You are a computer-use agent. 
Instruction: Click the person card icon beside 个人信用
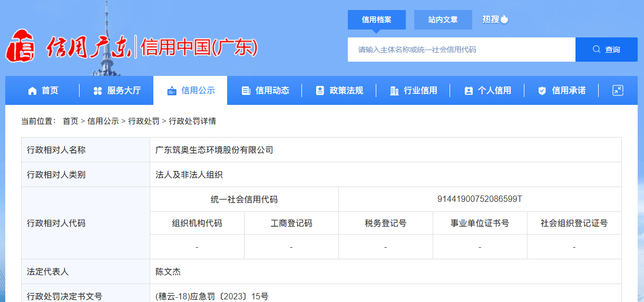(x=469, y=91)
